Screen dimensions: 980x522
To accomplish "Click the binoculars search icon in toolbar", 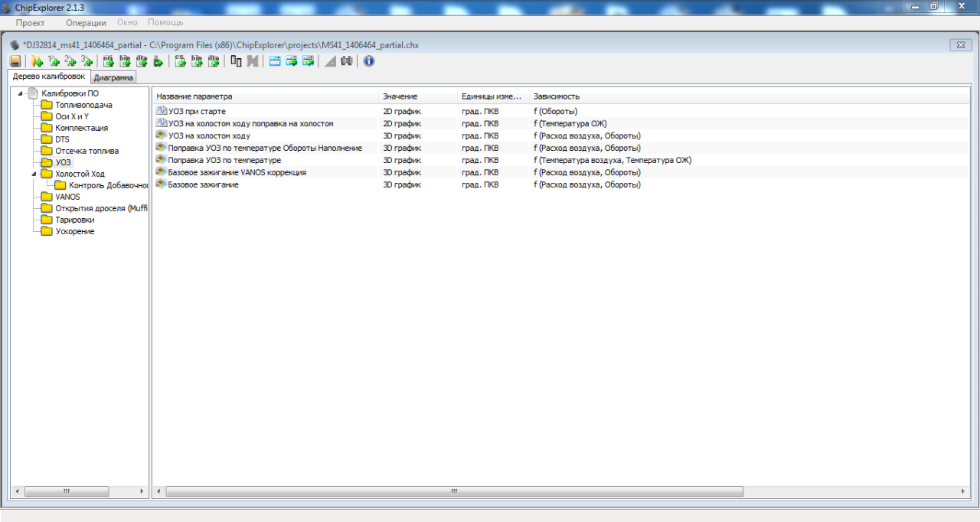I will point(347,61).
